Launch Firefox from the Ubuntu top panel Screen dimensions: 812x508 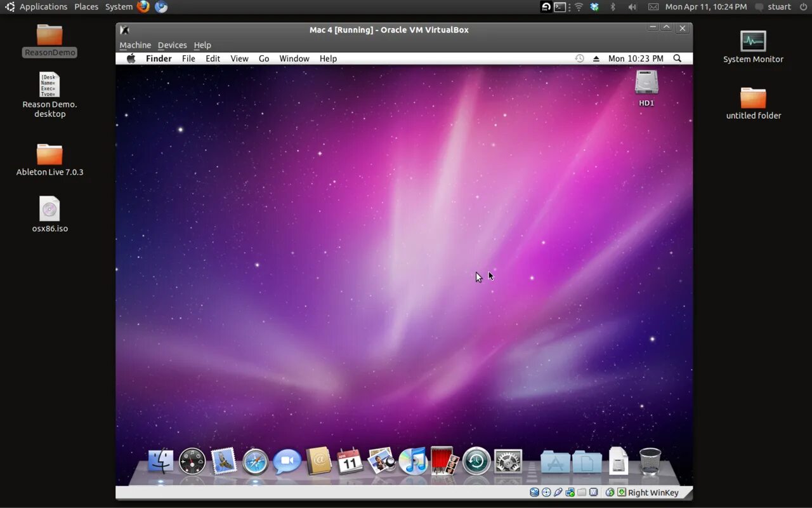143,6
